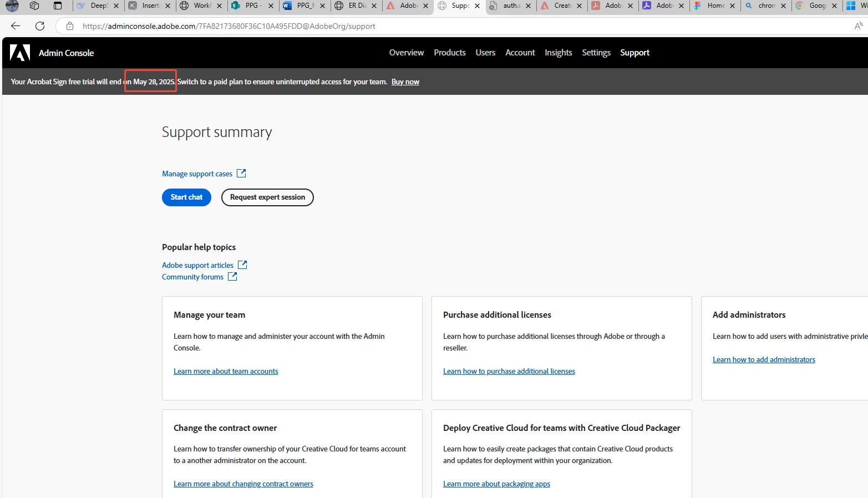
Task: Click the Adobe logo in Admin Console header
Action: coord(20,53)
